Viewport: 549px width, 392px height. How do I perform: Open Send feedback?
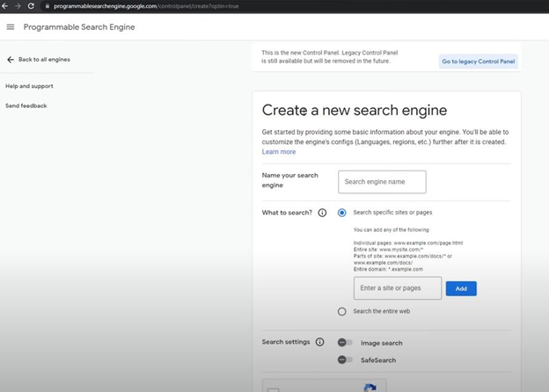tap(26, 105)
